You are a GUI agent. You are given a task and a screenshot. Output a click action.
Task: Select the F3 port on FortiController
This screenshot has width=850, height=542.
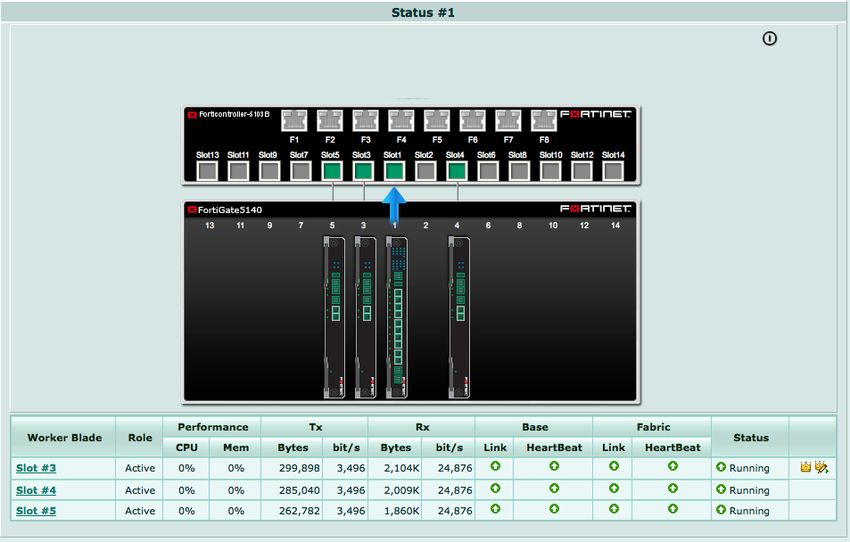pyautogui.click(x=366, y=120)
